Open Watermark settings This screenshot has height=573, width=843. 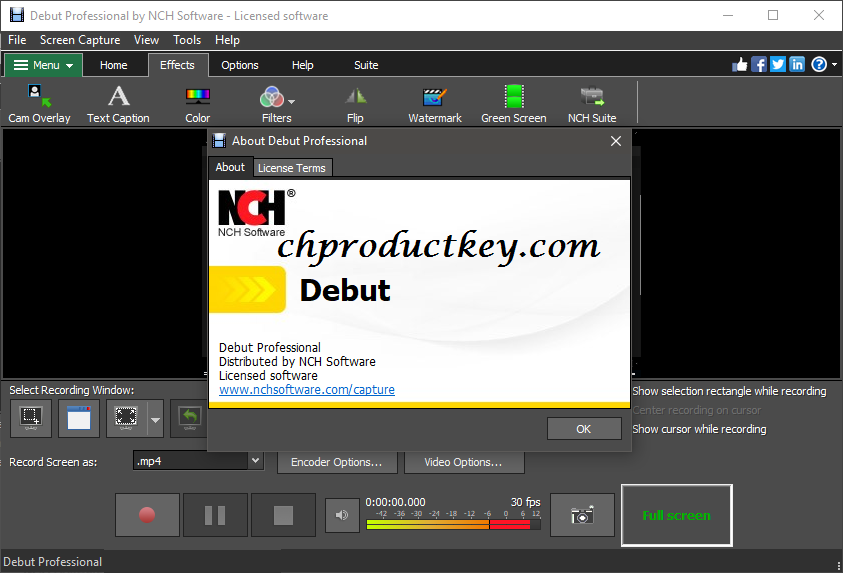point(434,104)
